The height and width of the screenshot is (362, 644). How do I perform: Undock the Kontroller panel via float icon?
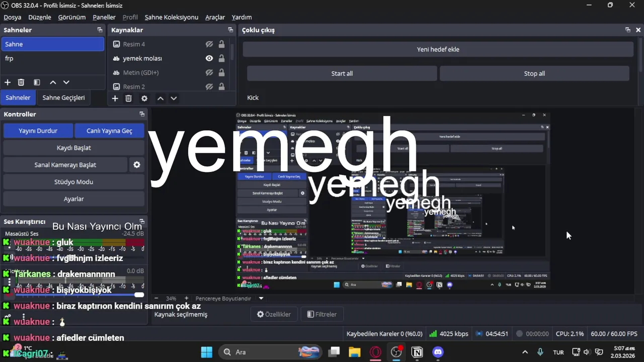tap(142, 114)
